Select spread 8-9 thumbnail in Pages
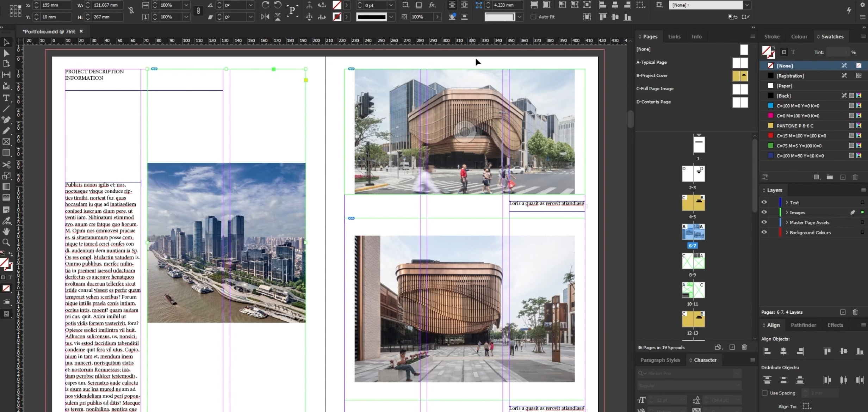Screen dimensions: 868x412 pos(693,262)
